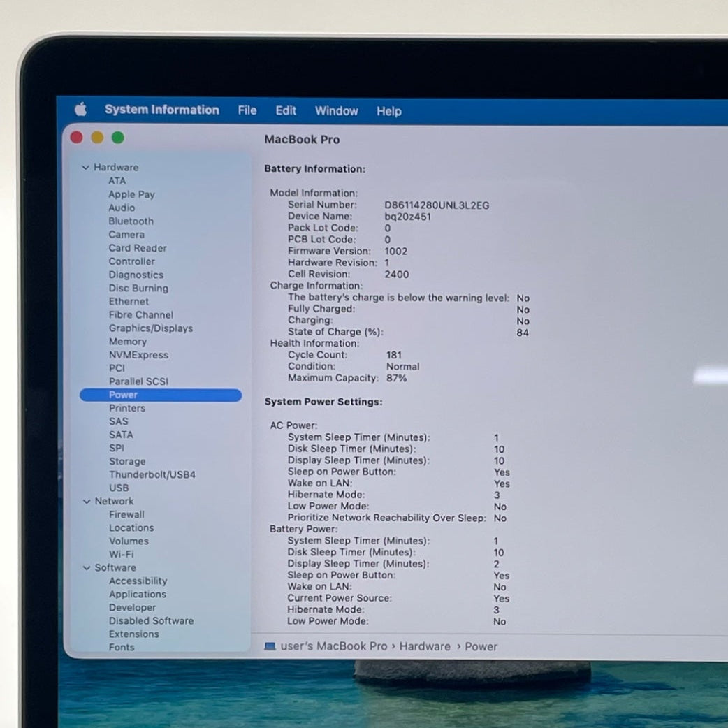Select Locations under Network
The image size is (728, 728).
pyautogui.click(x=131, y=528)
